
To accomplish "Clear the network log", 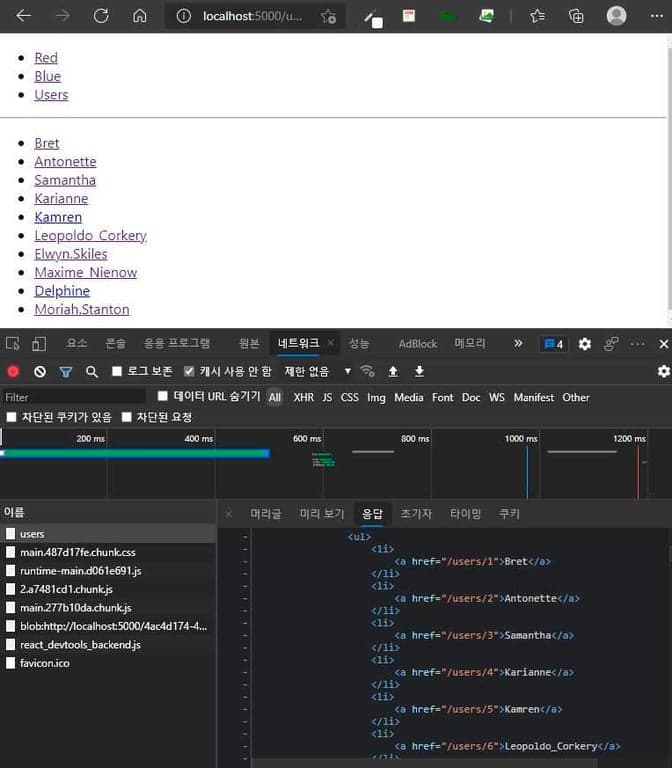I will tap(40, 371).
